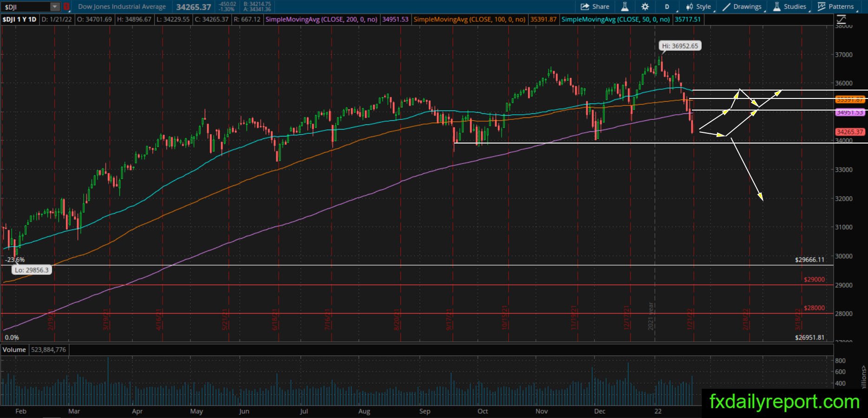
Task: Click the $DJI 1 Y 1D chart label
Action: click(20, 20)
